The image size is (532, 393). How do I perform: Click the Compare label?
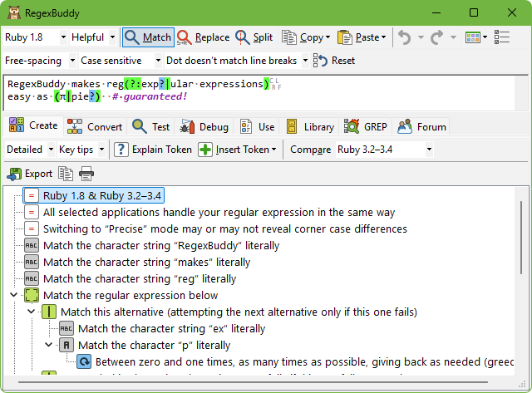coord(310,150)
